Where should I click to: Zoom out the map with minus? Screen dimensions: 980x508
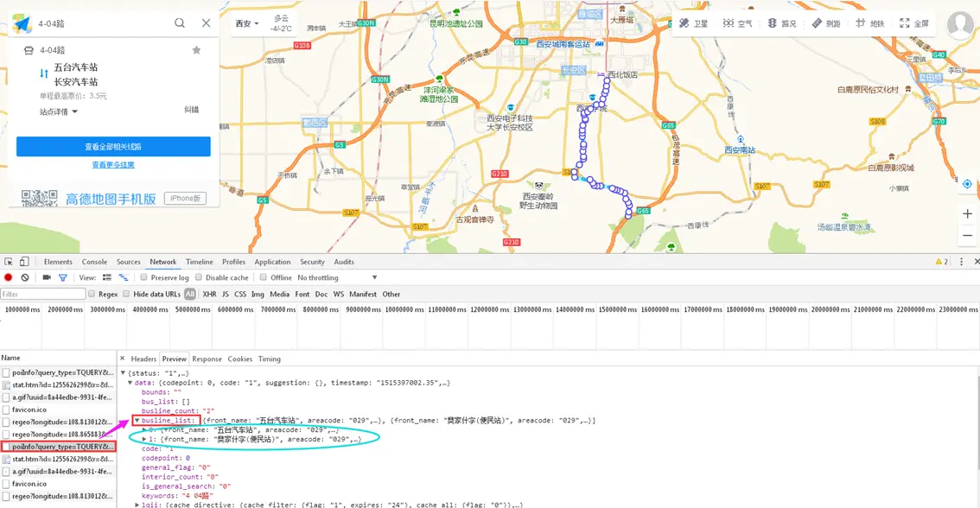tap(967, 236)
